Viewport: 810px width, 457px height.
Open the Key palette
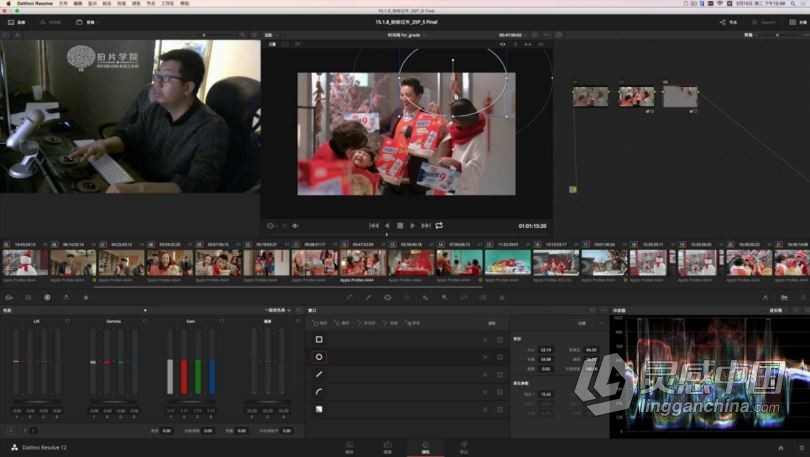point(444,297)
